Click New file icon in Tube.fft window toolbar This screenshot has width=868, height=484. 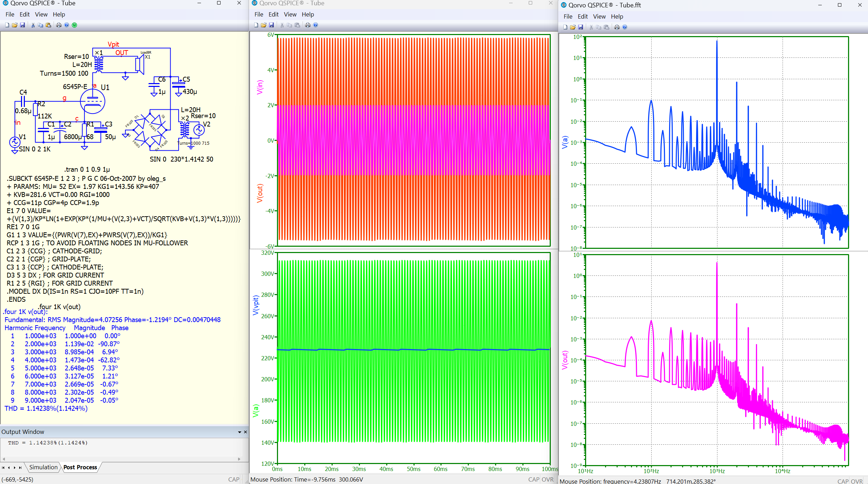click(565, 27)
